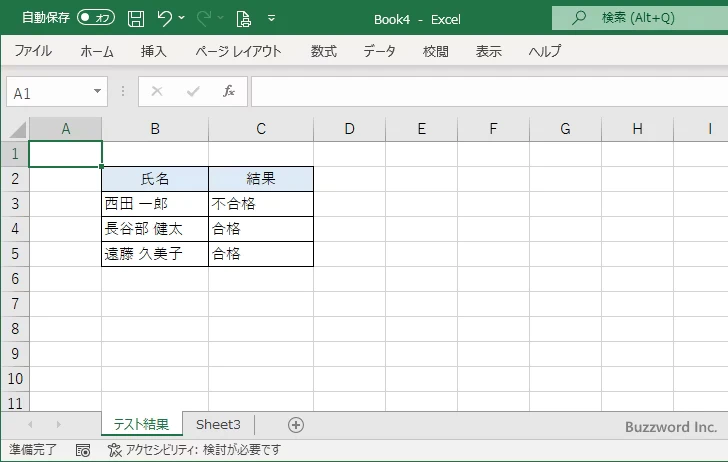Select column G header
728x462 pixels.
(566, 129)
